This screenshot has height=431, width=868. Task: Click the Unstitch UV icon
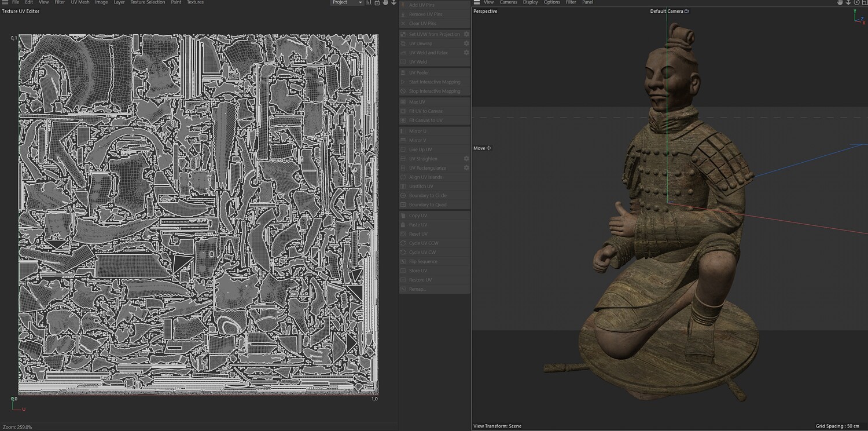(403, 187)
